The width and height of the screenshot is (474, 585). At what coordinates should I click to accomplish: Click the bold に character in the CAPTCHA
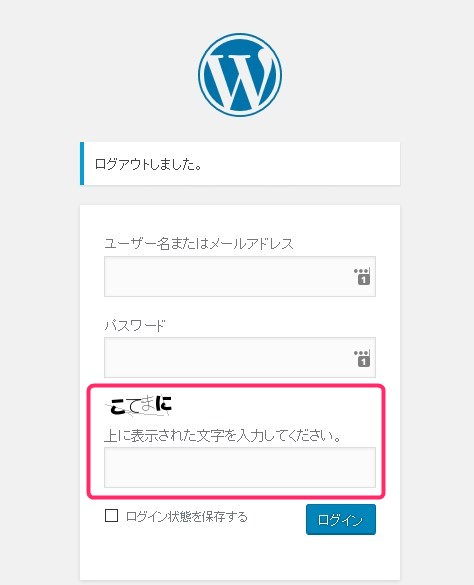(163, 403)
